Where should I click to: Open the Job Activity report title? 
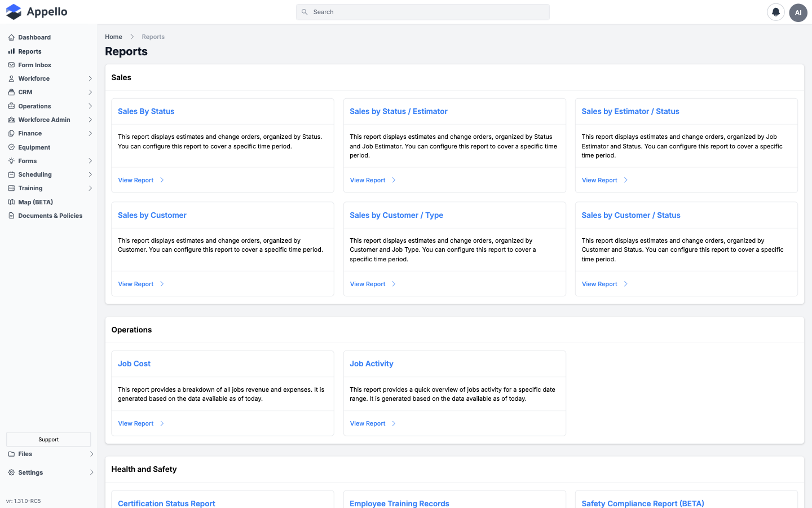[x=372, y=364]
